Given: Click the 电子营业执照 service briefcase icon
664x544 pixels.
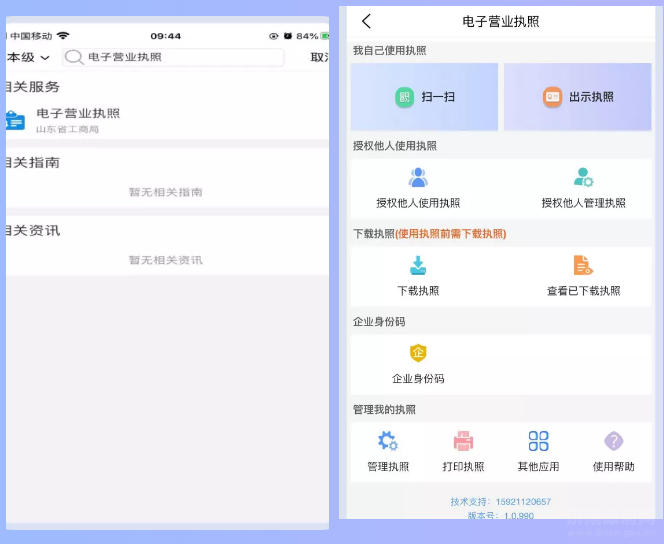Looking at the screenshot, I should pos(15,120).
